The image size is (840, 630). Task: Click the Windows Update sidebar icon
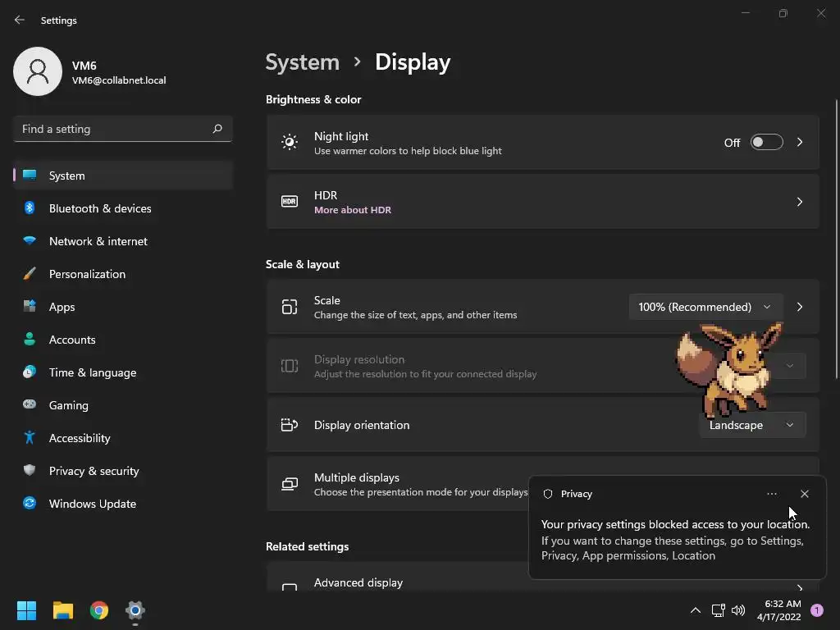click(x=30, y=504)
